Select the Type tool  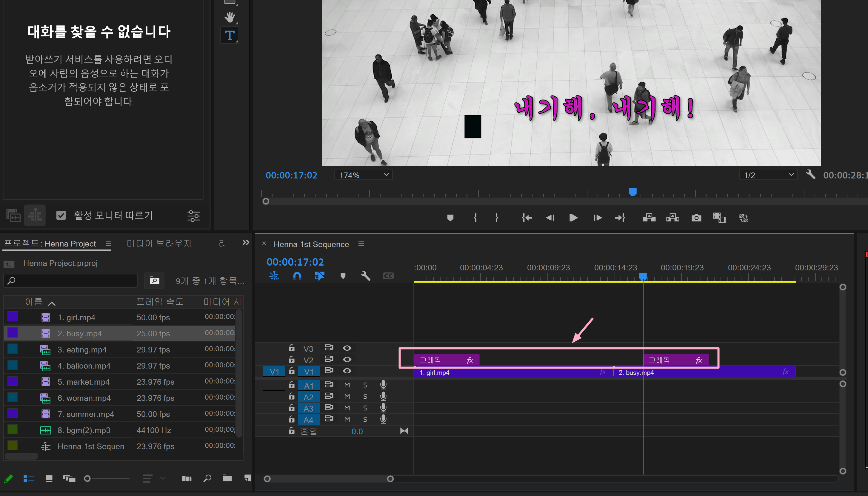(230, 35)
